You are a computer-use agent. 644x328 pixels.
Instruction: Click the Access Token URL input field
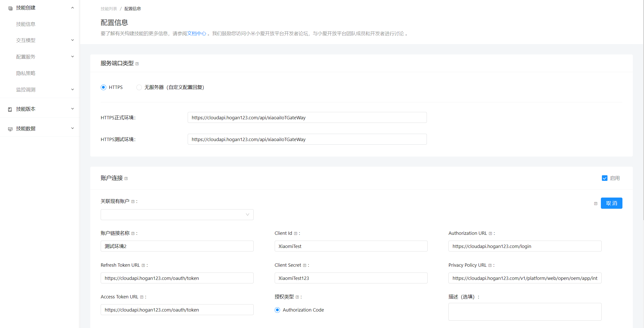(177, 310)
